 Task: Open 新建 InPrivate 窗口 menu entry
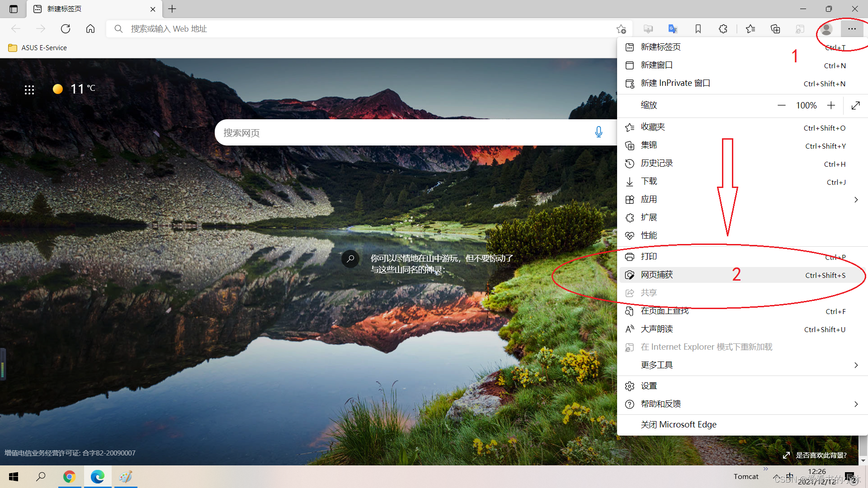pos(741,83)
